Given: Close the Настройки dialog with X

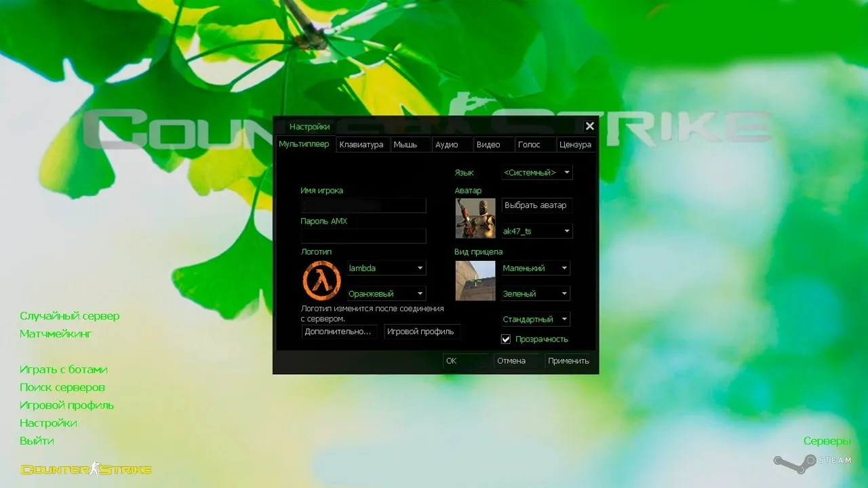Looking at the screenshot, I should pyautogui.click(x=589, y=126).
